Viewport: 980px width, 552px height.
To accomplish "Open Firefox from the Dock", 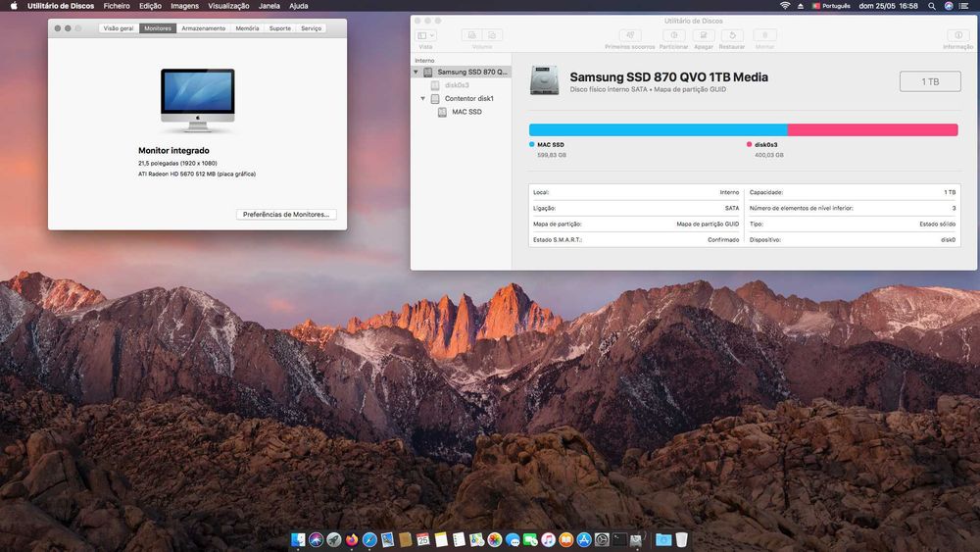I will 352,539.
